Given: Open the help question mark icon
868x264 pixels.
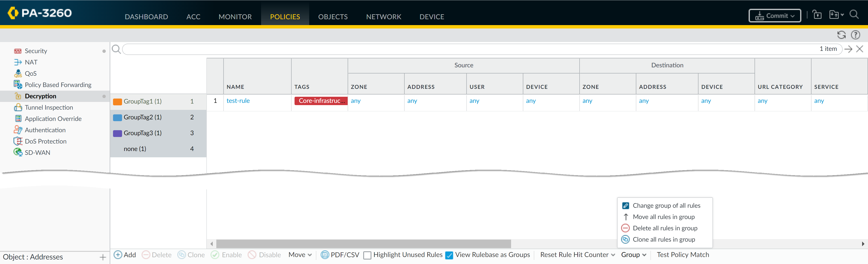Looking at the screenshot, I should pos(855,35).
